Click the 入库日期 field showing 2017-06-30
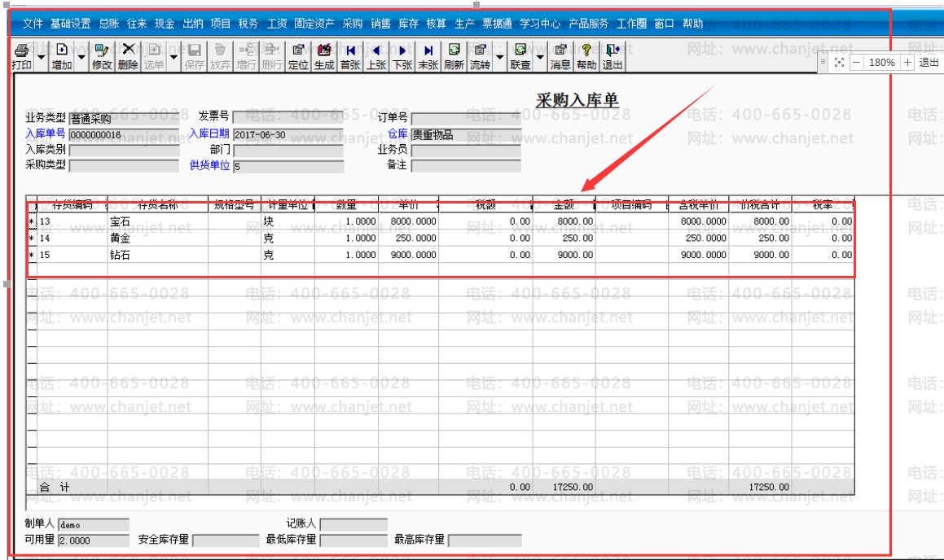944x560 pixels. click(288, 135)
